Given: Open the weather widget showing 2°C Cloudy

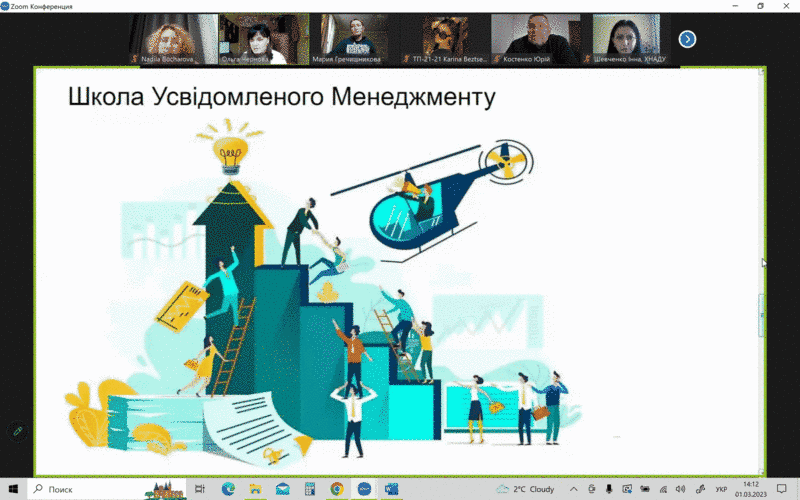Looking at the screenshot, I should click(x=526, y=489).
